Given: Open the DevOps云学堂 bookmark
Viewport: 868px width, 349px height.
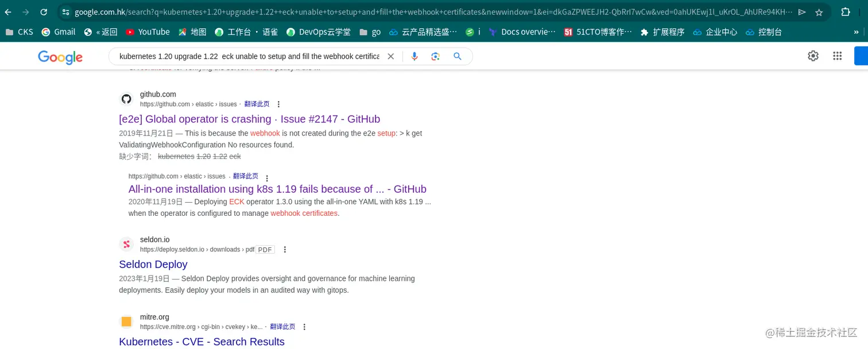Looking at the screenshot, I should click(x=319, y=32).
